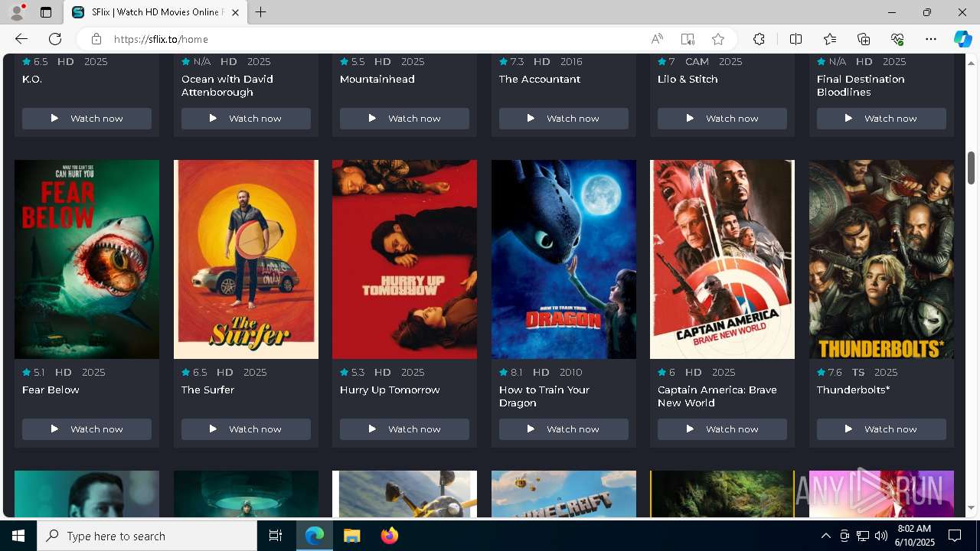980x551 pixels.
Task: Open the Tab actions menu icon
Action: [46, 12]
